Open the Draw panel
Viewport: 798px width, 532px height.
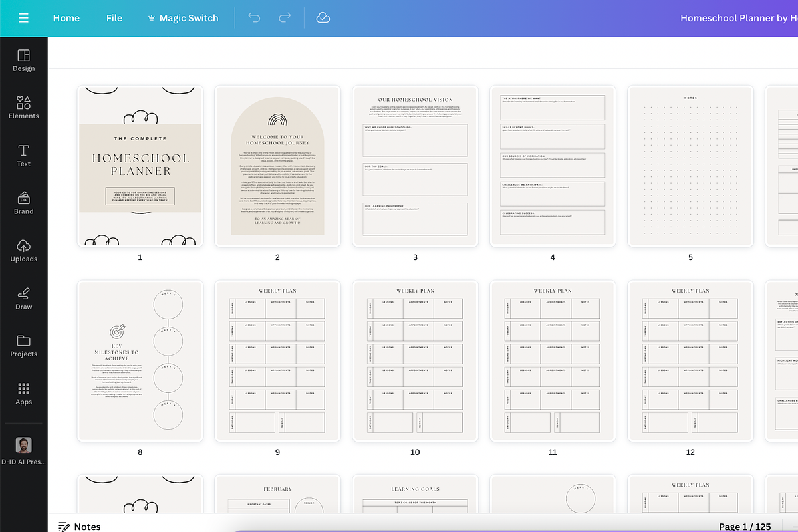click(24, 298)
